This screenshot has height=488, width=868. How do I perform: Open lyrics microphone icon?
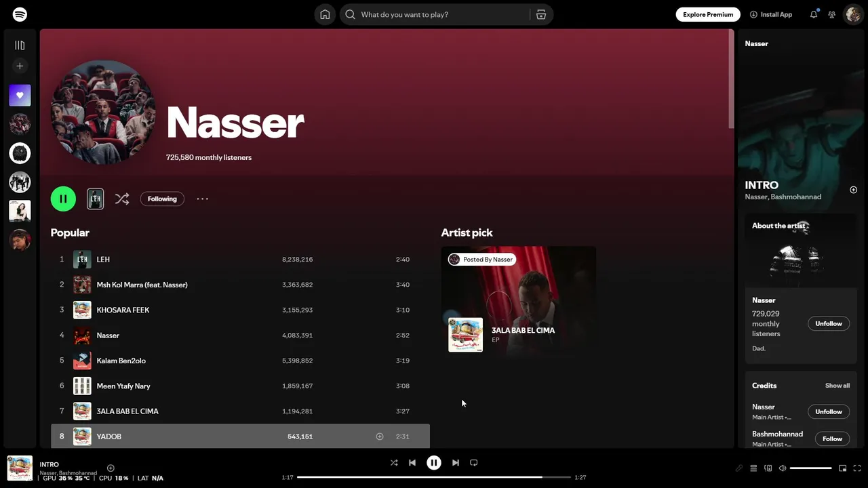point(739,468)
